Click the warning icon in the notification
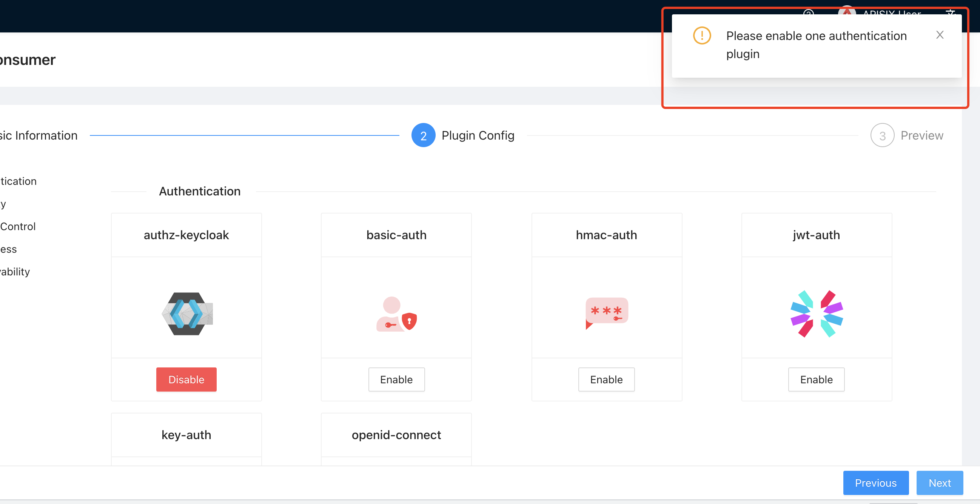980x504 pixels. [x=701, y=36]
